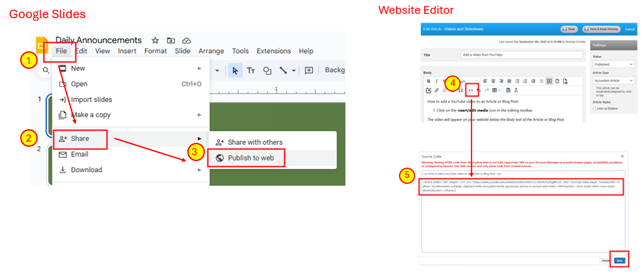Click inside the Source Code text area
The width and height of the screenshot is (644, 276).
coord(523,212)
